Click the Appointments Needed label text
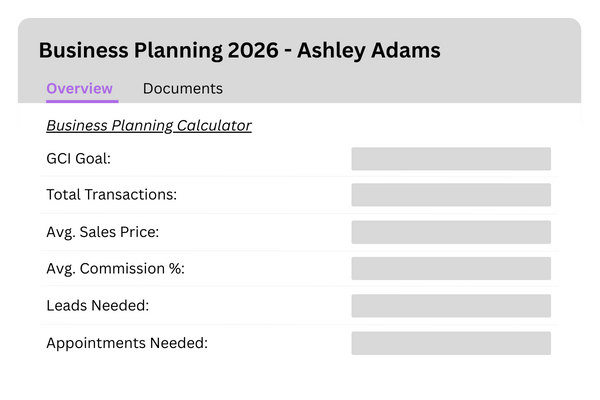Image resolution: width=600 pixels, height=400 pixels. [126, 343]
